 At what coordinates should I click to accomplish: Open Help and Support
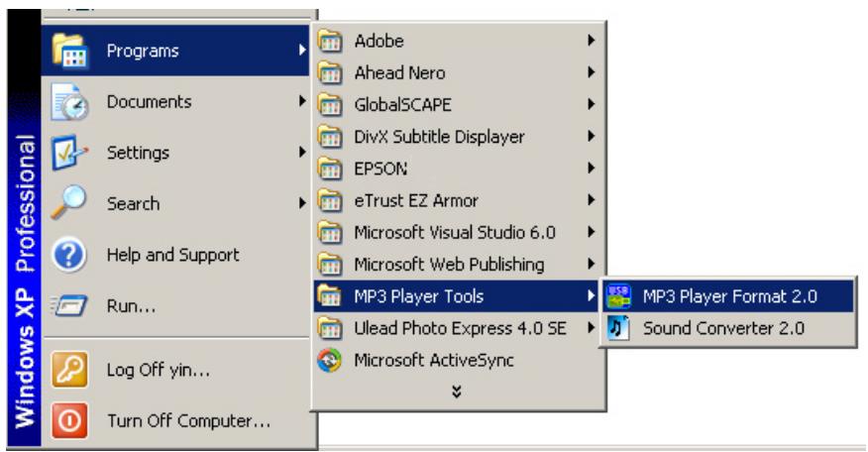(176, 255)
